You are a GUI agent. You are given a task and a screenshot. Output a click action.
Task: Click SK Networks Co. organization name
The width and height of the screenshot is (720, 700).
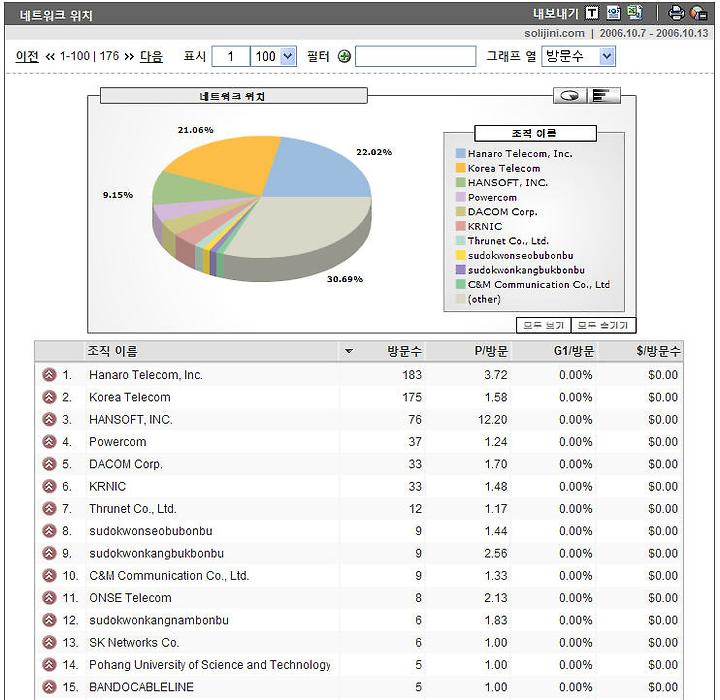134,643
